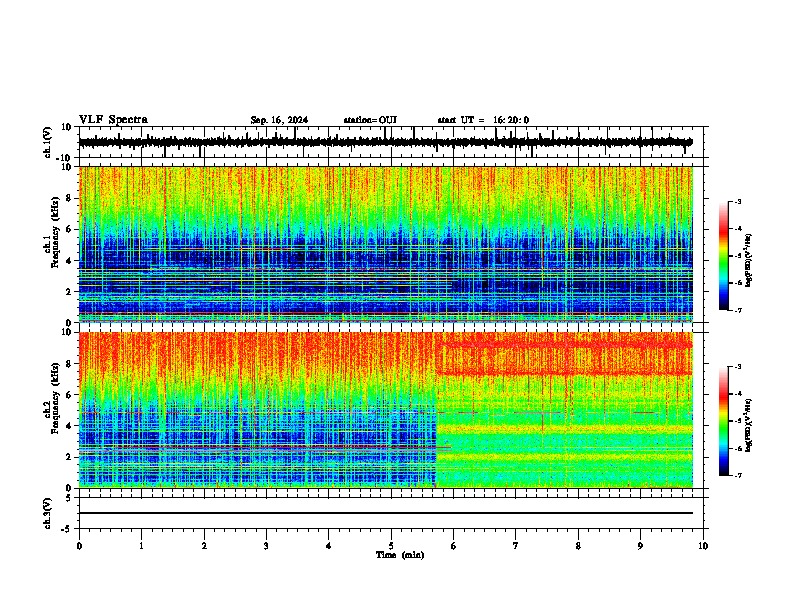Screen dimensions: 792x612
Task: Click the "ch.3(V)" axis label
Action: (x=48, y=513)
